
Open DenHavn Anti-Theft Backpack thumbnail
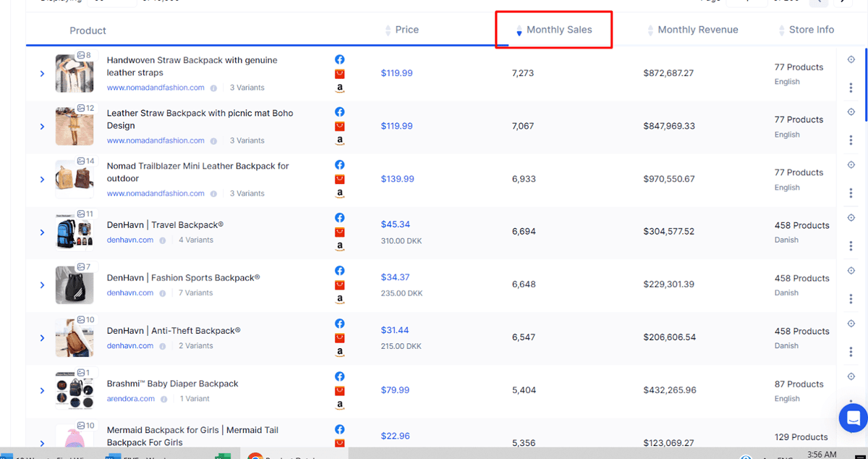[75, 337]
